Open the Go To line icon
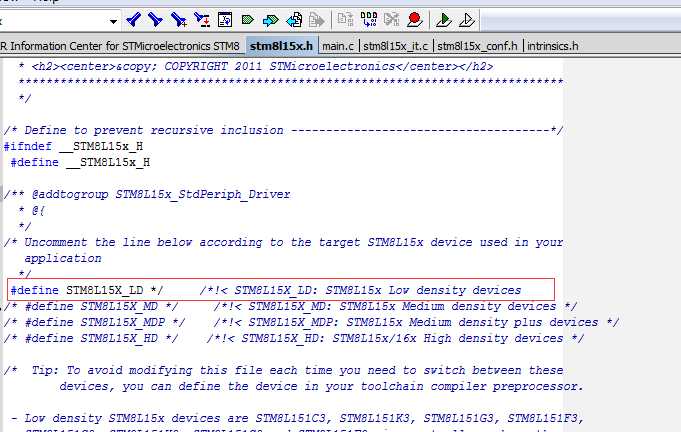This screenshot has width=681, height=432. click(225, 20)
